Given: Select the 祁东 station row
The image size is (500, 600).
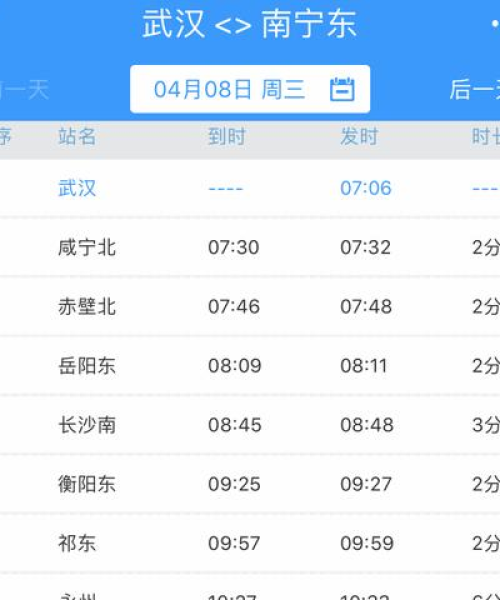Looking at the screenshot, I should (x=250, y=543).
